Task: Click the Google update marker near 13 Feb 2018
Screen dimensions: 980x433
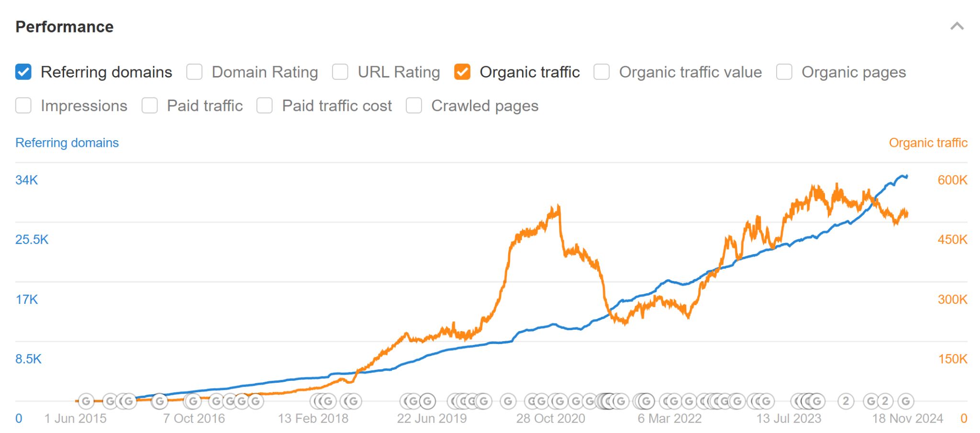Action: tap(328, 401)
